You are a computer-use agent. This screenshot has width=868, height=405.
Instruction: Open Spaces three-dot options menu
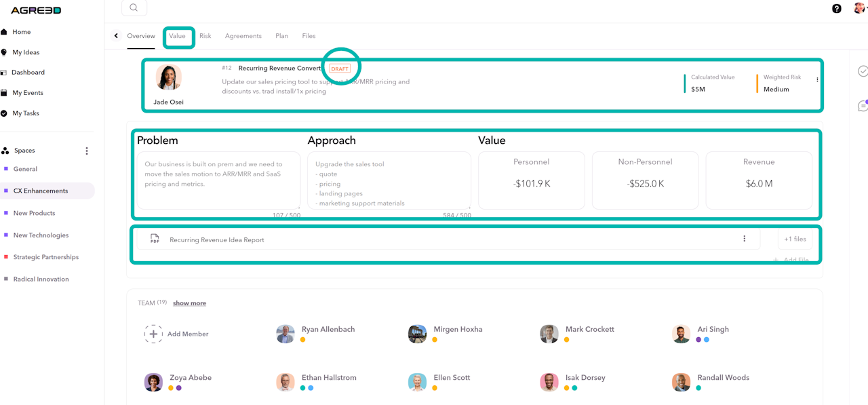(x=87, y=151)
